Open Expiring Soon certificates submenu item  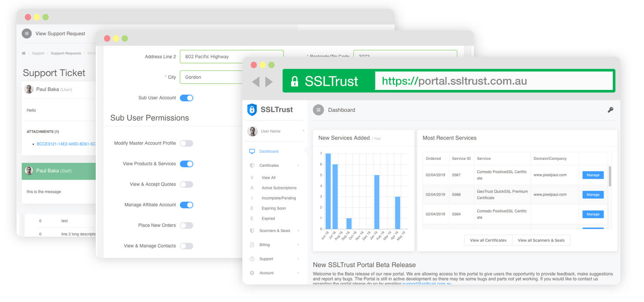274,208
